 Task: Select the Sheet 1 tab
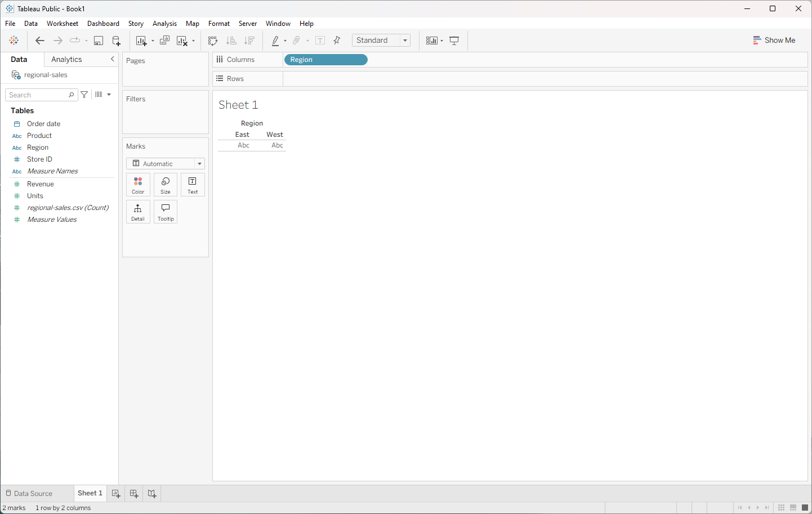[x=90, y=493]
